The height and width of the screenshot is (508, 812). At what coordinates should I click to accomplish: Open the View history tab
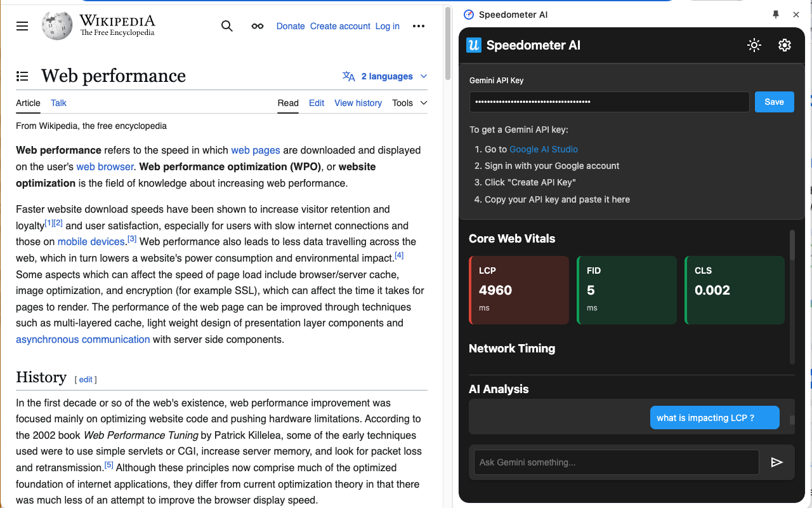point(358,103)
